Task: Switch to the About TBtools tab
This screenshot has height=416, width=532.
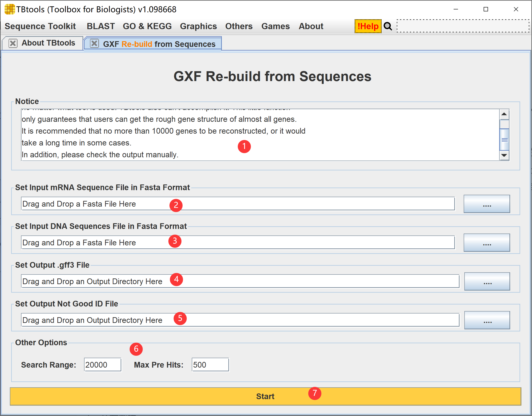Action: [x=48, y=43]
